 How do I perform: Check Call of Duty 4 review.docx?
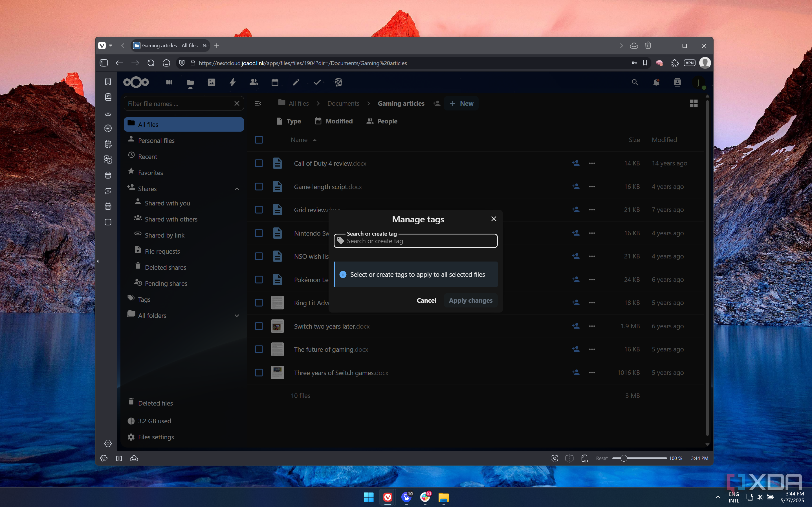[259, 163]
